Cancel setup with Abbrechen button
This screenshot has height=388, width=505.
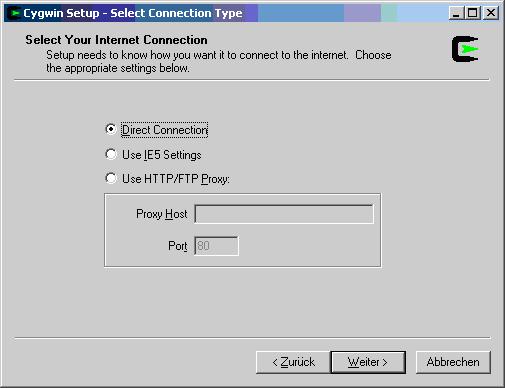tap(453, 362)
